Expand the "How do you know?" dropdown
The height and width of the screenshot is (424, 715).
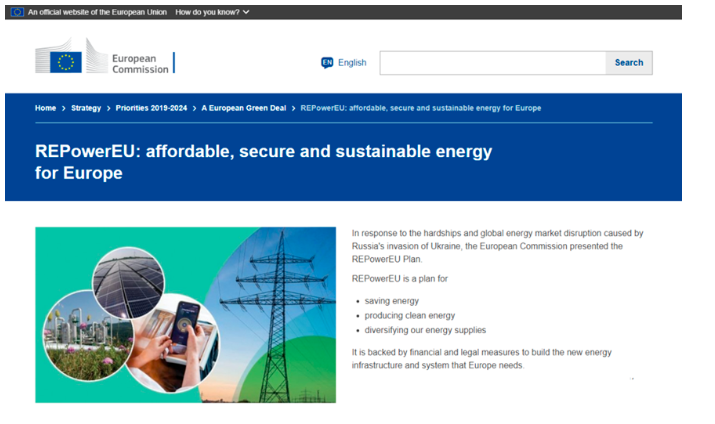212,12
